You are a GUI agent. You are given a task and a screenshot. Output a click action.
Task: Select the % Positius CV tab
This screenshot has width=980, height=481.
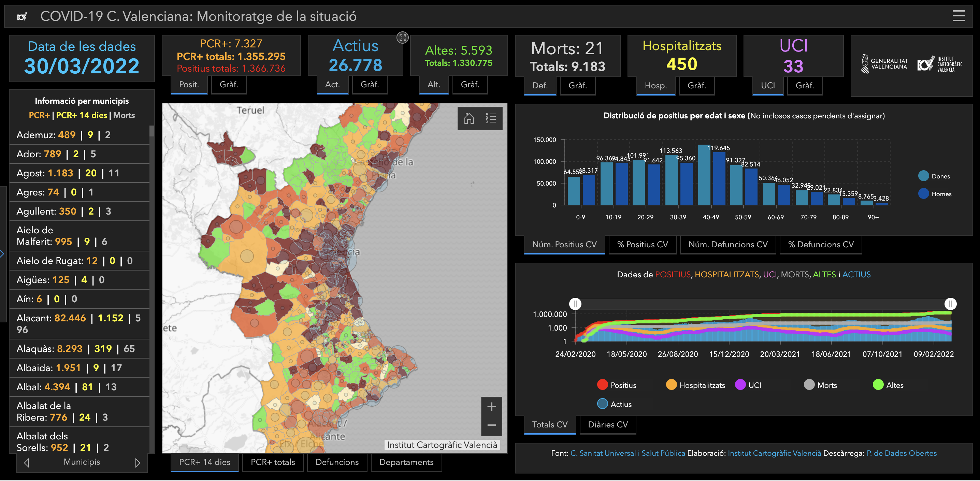(642, 245)
